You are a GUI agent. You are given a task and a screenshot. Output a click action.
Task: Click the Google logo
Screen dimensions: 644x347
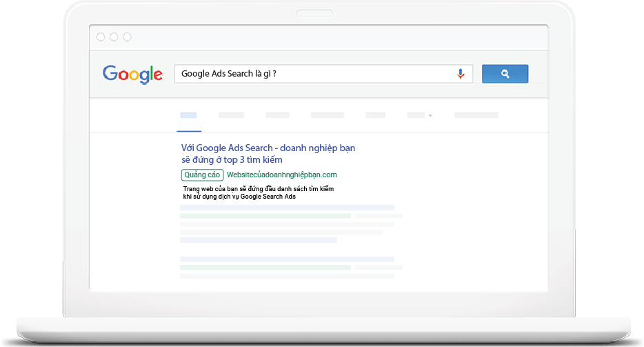tap(132, 75)
